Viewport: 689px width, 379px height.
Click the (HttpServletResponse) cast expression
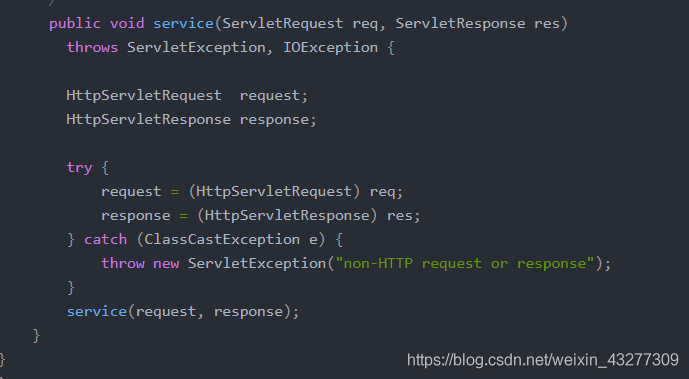click(287, 216)
